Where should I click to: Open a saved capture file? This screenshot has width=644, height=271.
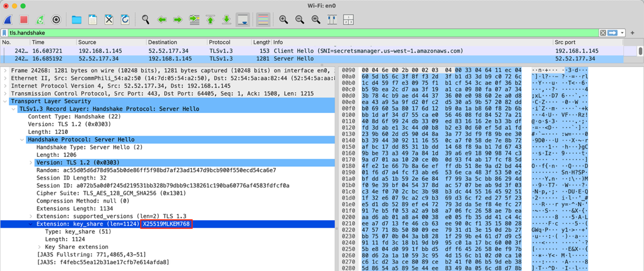pos(76,19)
